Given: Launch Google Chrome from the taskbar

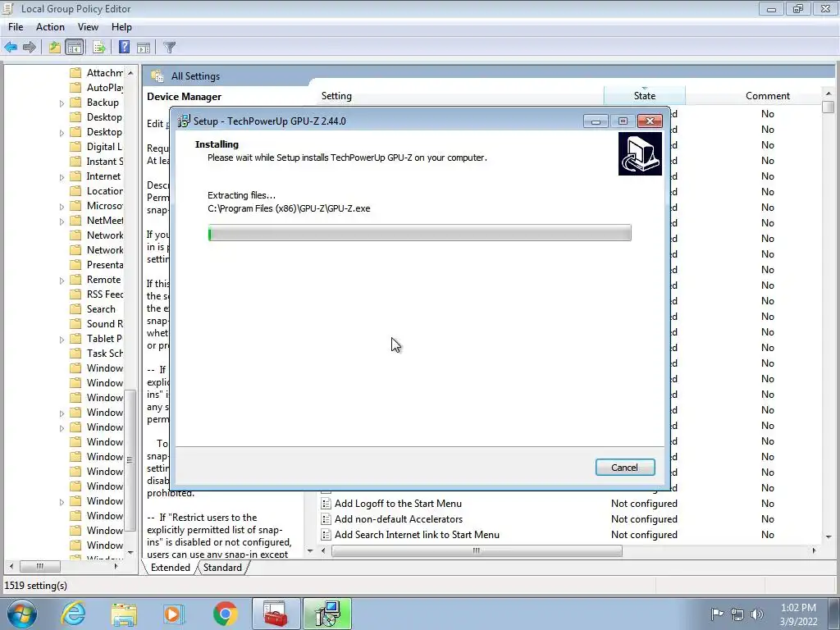Looking at the screenshot, I should (225, 614).
